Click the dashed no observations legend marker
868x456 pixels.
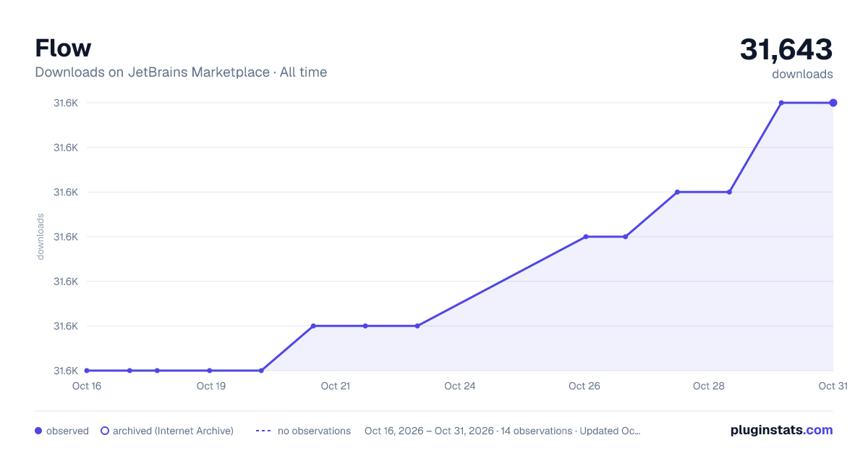263,431
